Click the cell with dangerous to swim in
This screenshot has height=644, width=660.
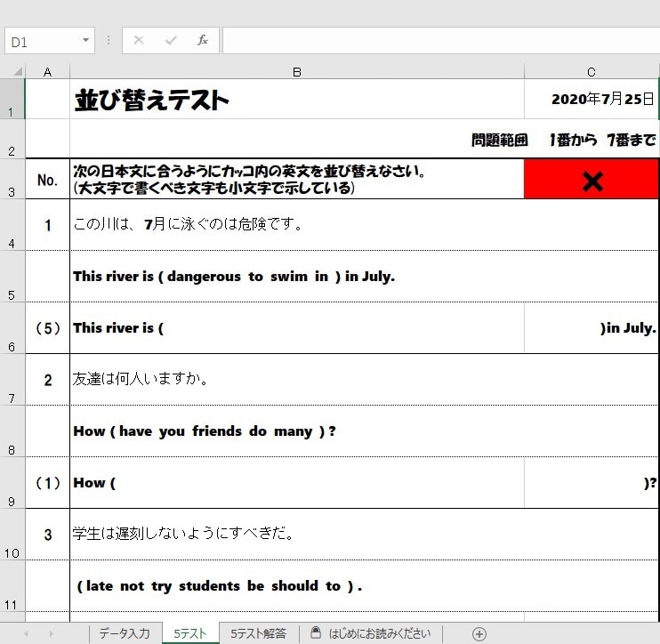pyautogui.click(x=364, y=277)
